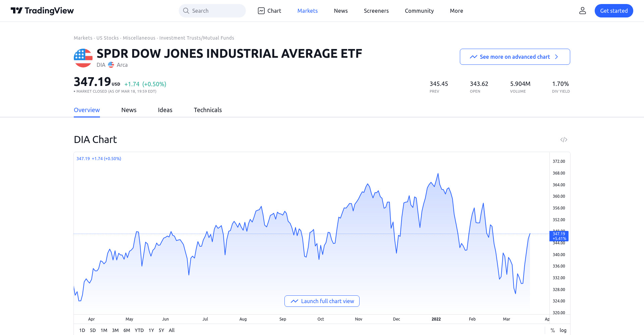This screenshot has width=644, height=335.
Task: Open the user profile icon
Action: pyautogui.click(x=583, y=11)
